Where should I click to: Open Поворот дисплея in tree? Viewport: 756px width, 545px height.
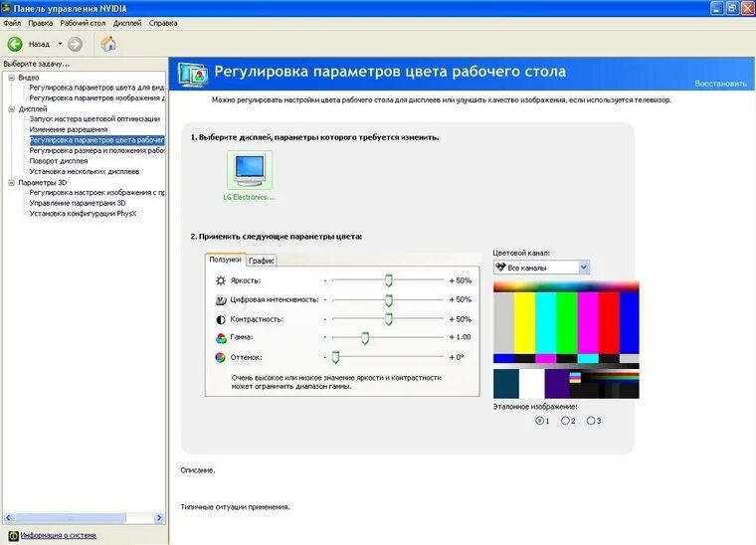(x=59, y=161)
